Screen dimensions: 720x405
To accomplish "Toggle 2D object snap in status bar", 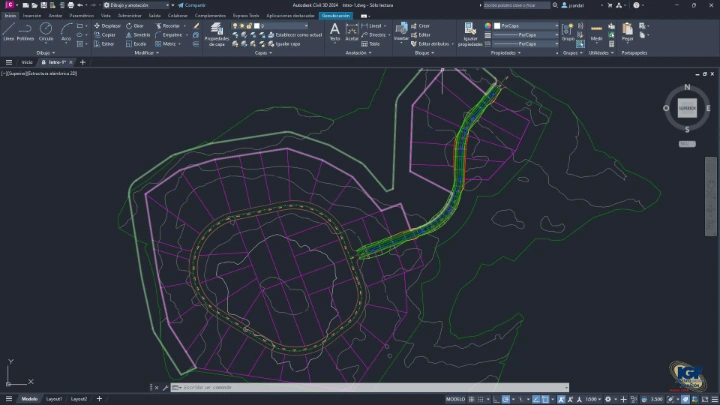I will pyautogui.click(x=545, y=399).
